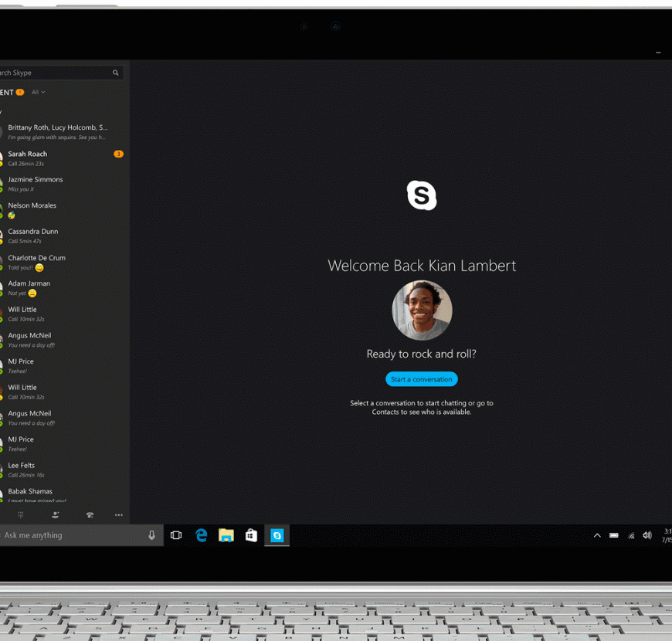Image resolution: width=672 pixels, height=641 pixels.
Task: Open the Nelson Morales conversation
Action: [x=64, y=210]
